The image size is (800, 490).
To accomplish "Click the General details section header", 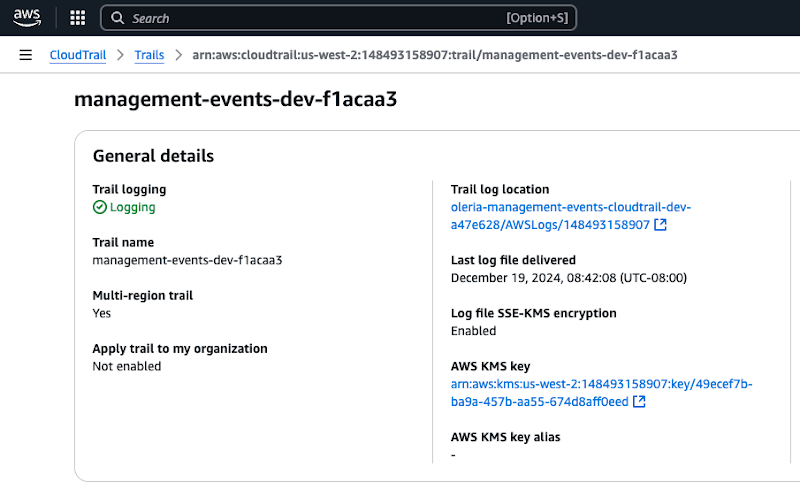I will click(x=153, y=156).
